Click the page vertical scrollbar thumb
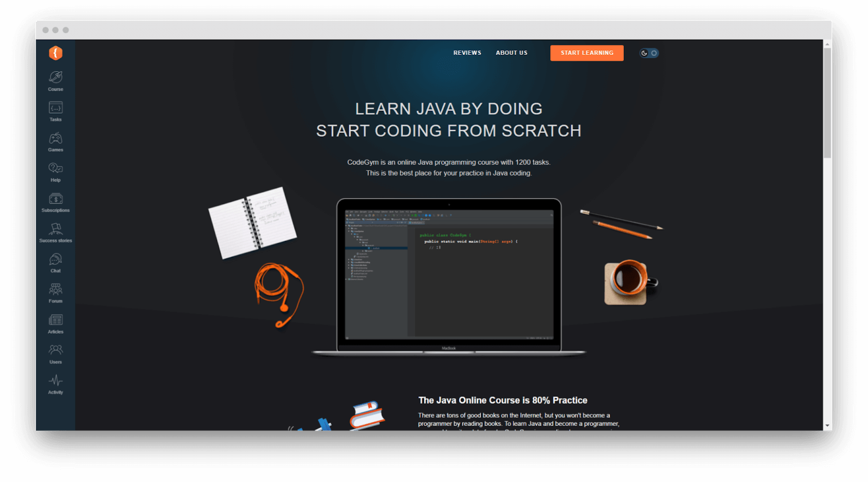 click(x=827, y=103)
